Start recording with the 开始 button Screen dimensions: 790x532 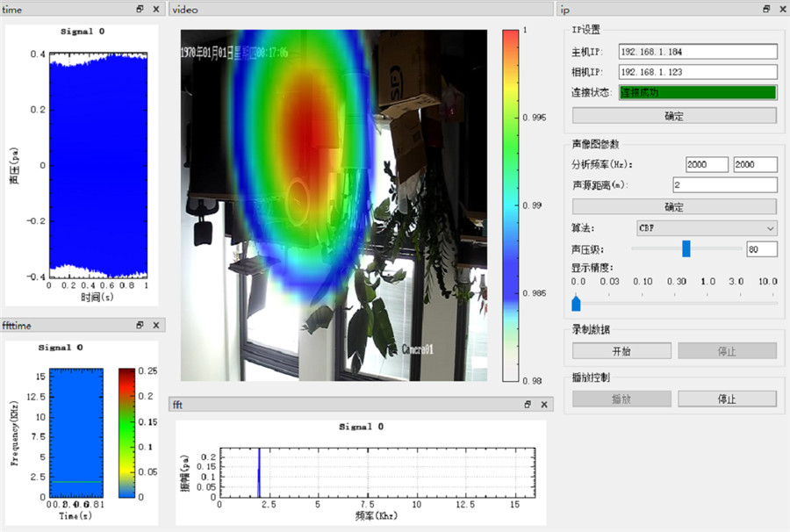[x=621, y=351]
